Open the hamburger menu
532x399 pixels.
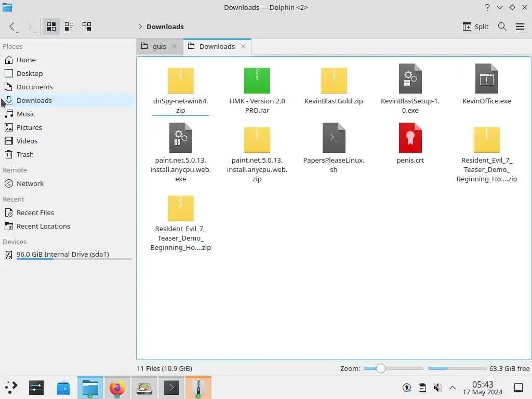click(x=520, y=26)
